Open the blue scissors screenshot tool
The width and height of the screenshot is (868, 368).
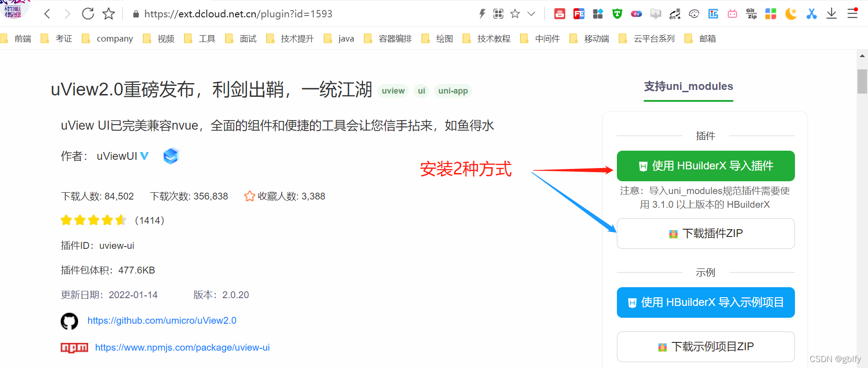811,14
